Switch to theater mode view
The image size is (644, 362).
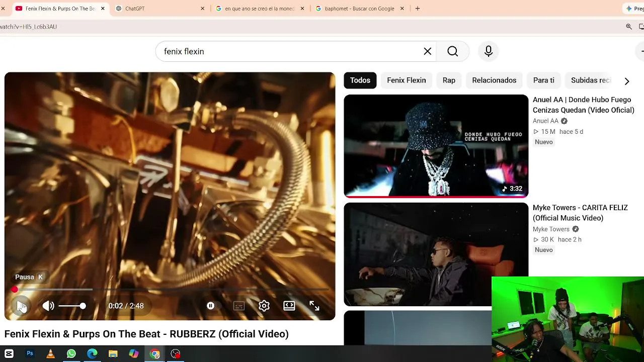coord(289,306)
